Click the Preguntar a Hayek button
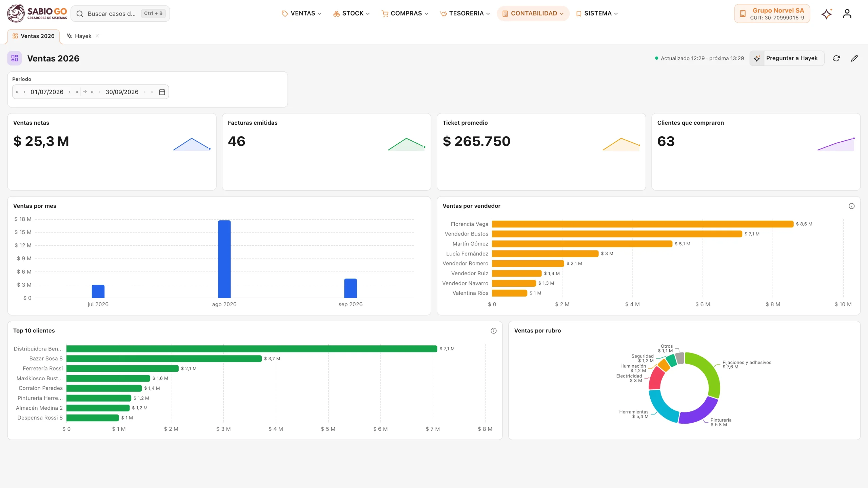Screen dimensions: 868x488 pyautogui.click(x=787, y=58)
